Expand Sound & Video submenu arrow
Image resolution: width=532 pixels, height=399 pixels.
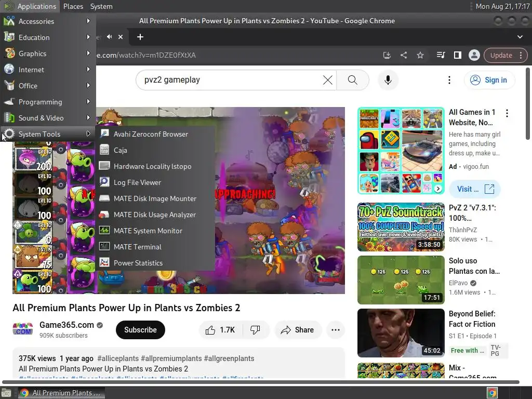pyautogui.click(x=88, y=118)
